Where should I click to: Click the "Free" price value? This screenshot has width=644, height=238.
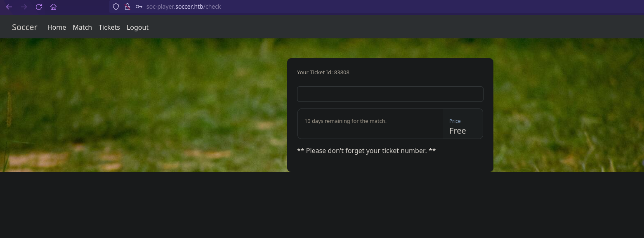point(458,131)
